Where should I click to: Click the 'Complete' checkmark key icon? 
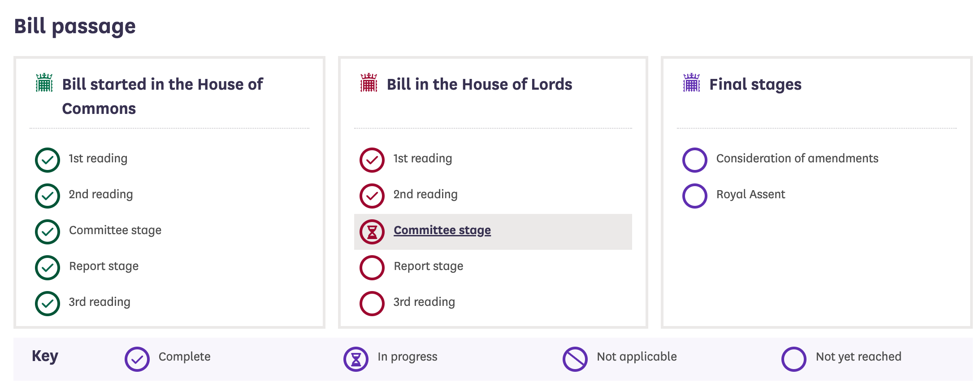(x=137, y=359)
